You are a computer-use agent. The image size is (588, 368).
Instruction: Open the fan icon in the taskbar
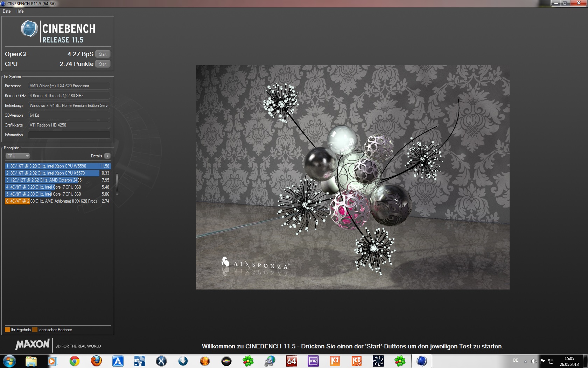(378, 361)
